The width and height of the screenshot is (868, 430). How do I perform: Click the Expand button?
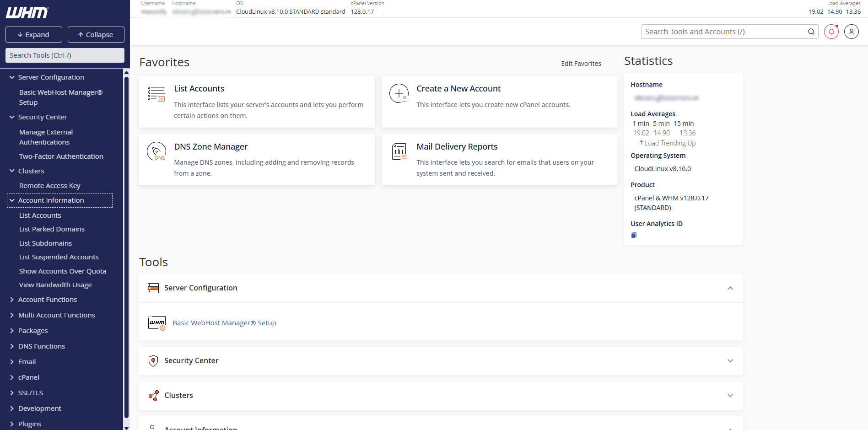click(33, 34)
